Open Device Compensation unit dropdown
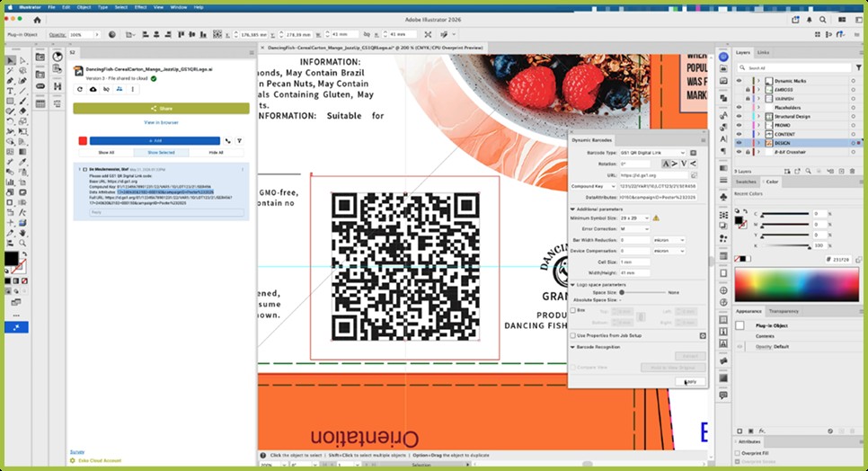 (669, 251)
